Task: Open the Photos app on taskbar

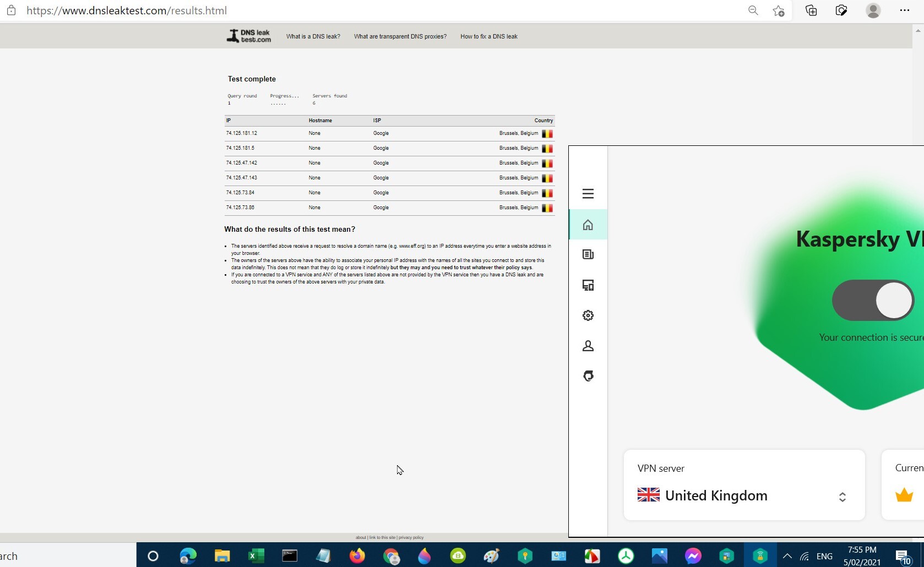Action: pos(659,556)
